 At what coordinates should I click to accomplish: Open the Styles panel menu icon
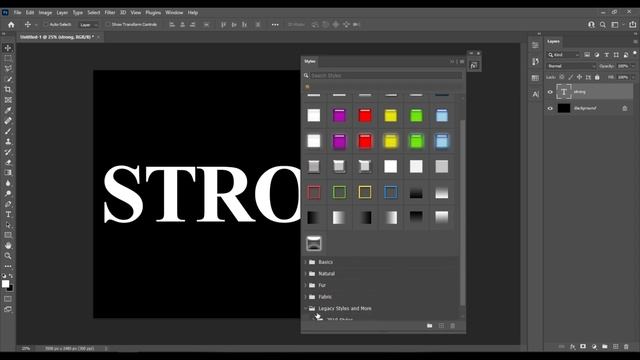coord(462,62)
